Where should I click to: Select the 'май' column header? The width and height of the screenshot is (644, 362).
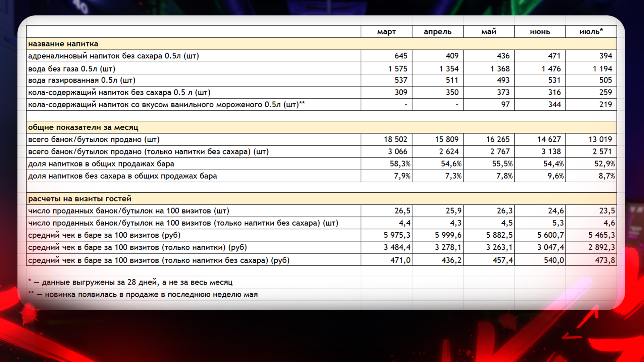pos(489,32)
